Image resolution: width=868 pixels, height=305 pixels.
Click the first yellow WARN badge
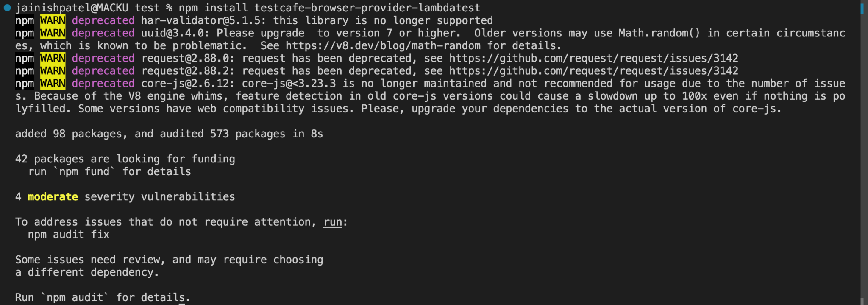(x=53, y=20)
